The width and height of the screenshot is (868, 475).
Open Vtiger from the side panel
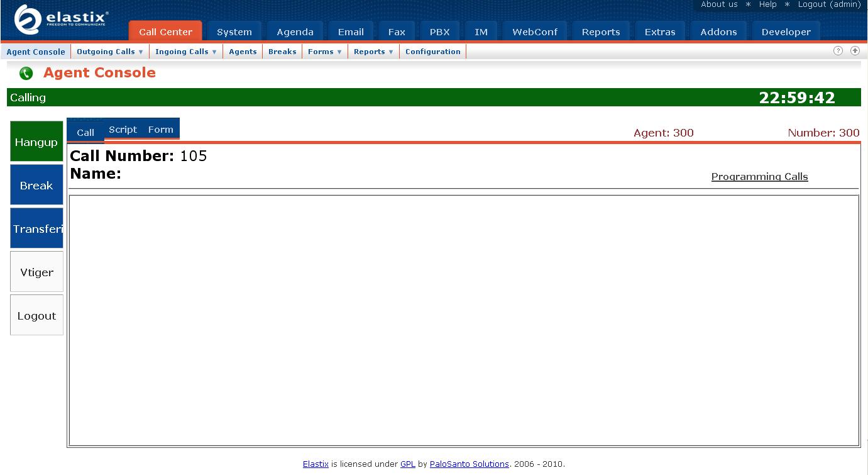[36, 272]
